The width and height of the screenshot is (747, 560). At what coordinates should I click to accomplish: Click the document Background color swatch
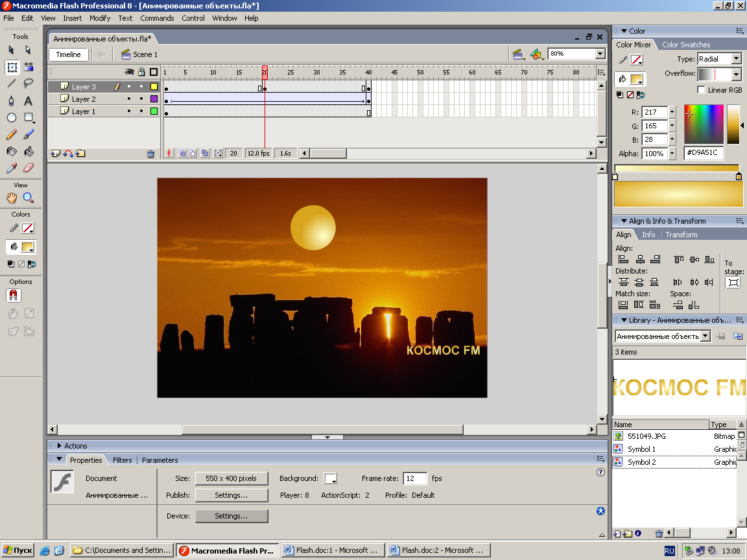click(330, 478)
